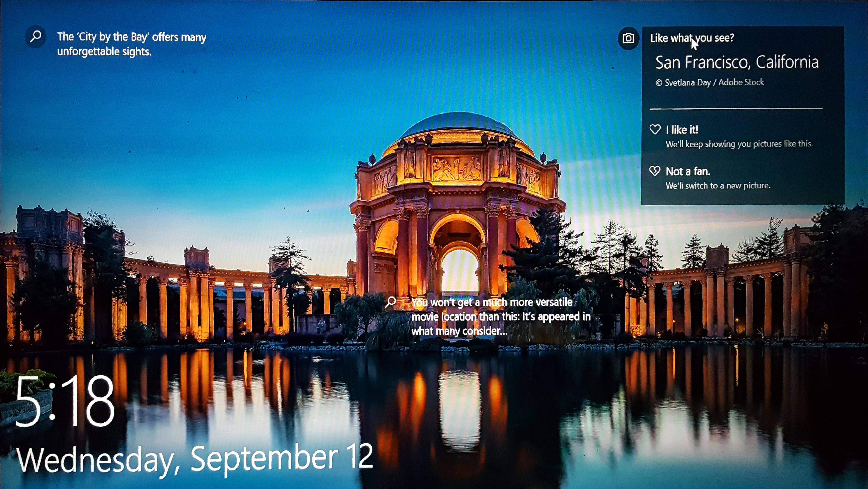Open 'The City by the Bay offers many unforgettable sights' tip

pyautogui.click(x=132, y=44)
